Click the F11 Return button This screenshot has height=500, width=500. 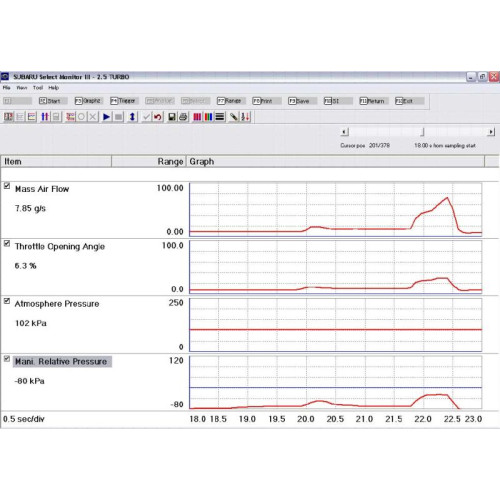coord(374,101)
